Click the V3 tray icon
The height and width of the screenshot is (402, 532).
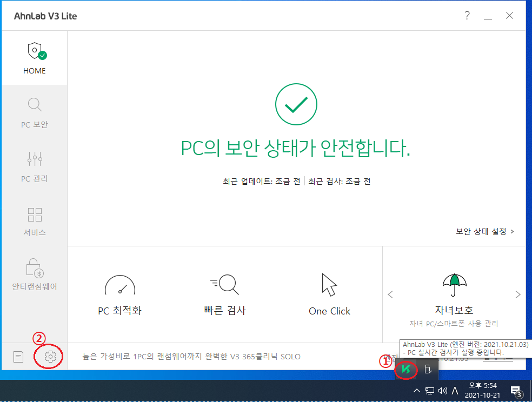pos(405,370)
